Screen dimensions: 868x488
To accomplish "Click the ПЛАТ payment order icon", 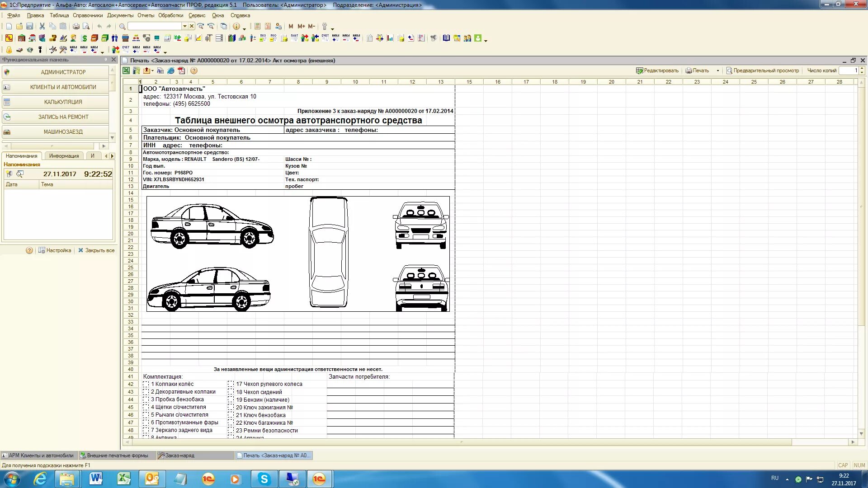I will pyautogui.click(x=294, y=38).
